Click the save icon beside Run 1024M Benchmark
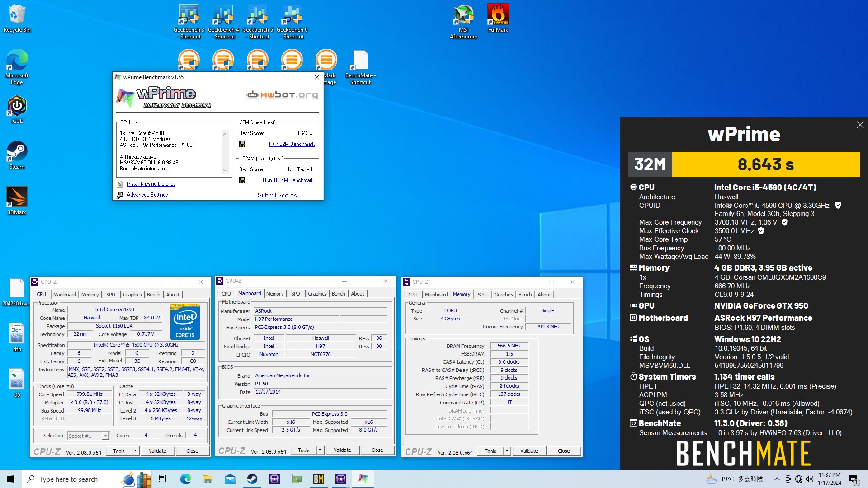Screen dimensions: 868x488 point(242,180)
